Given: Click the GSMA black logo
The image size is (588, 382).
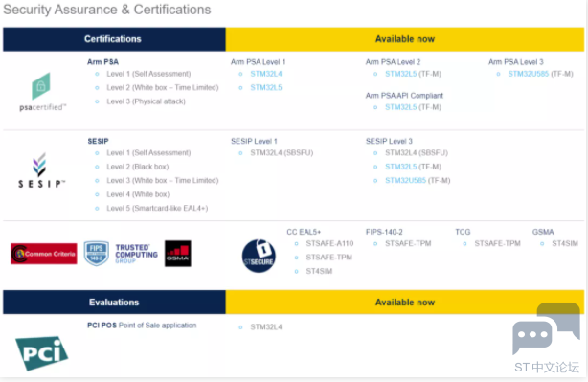Looking at the screenshot, I should pos(178,254).
